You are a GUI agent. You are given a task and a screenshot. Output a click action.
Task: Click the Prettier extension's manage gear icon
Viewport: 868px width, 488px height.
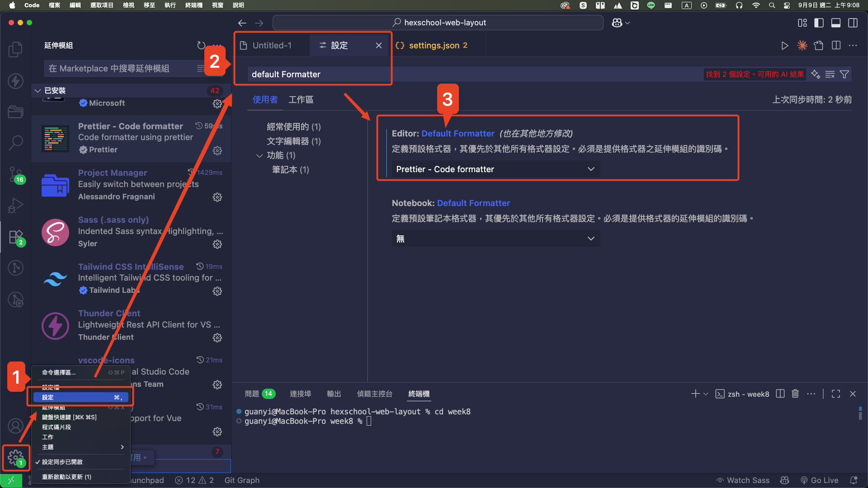[x=217, y=150]
